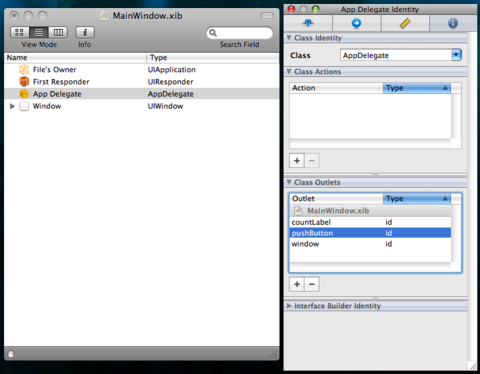This screenshot has width=480, height=374.
Task: Click the UIApplication type cell
Action: point(172,70)
